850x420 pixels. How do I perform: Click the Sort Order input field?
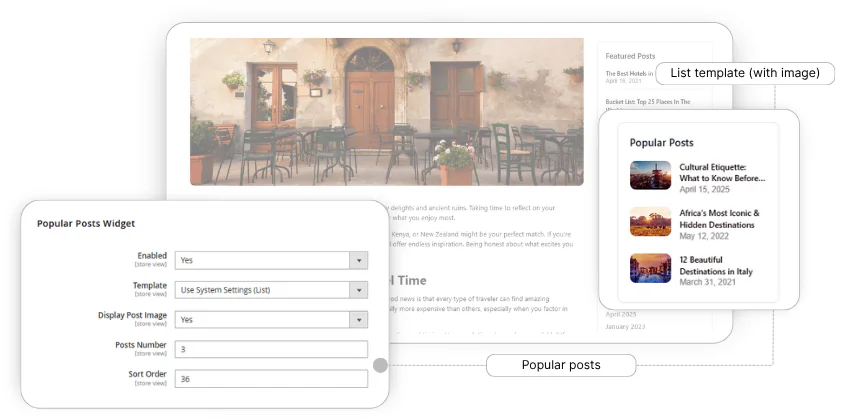click(270, 379)
